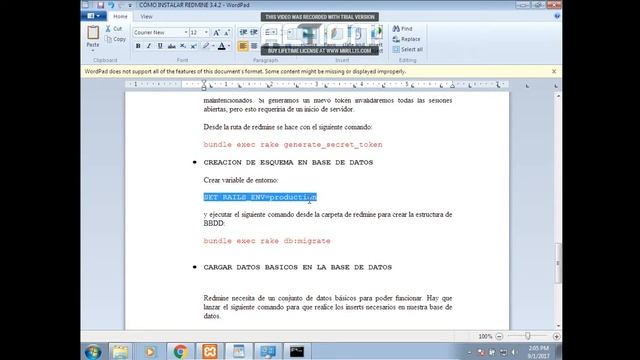The height and width of the screenshot is (360, 640).
Task: Center the text alignment
Action: [254, 46]
